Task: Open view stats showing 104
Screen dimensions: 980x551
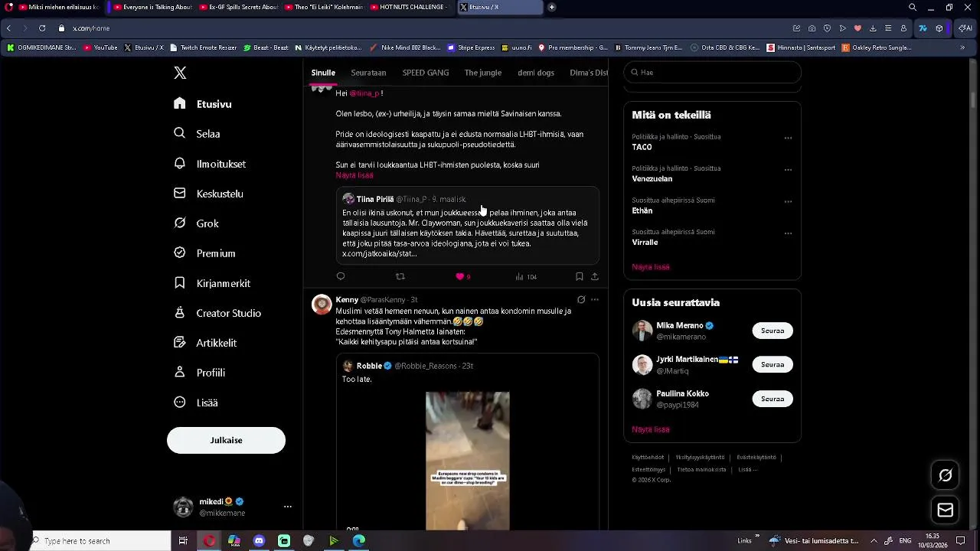Action: 526,276
